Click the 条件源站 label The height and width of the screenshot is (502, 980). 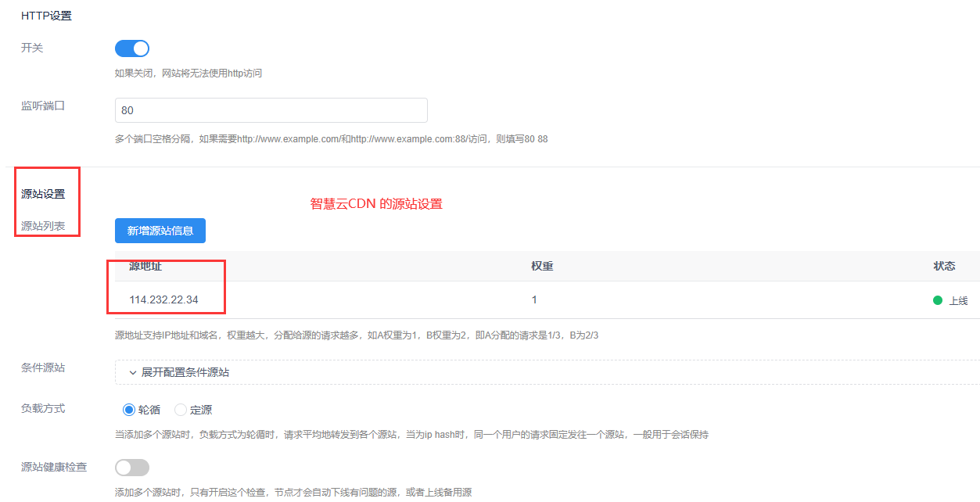43,368
